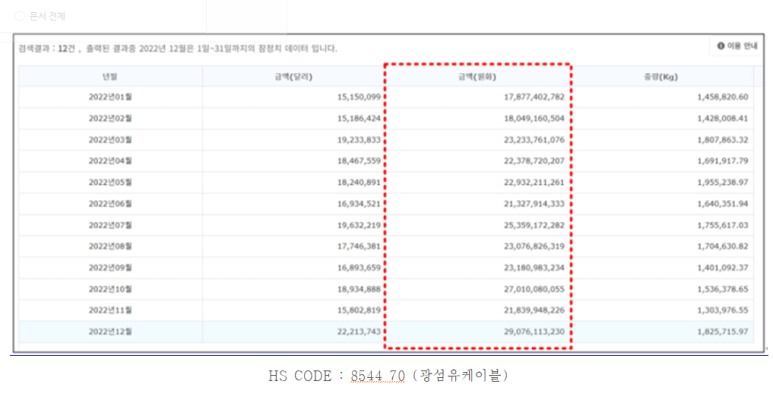Click weight value 1,640,351.94

click(723, 204)
